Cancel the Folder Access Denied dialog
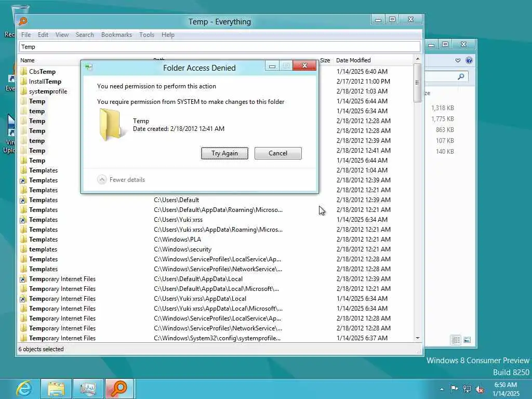532x399 pixels. (278, 153)
